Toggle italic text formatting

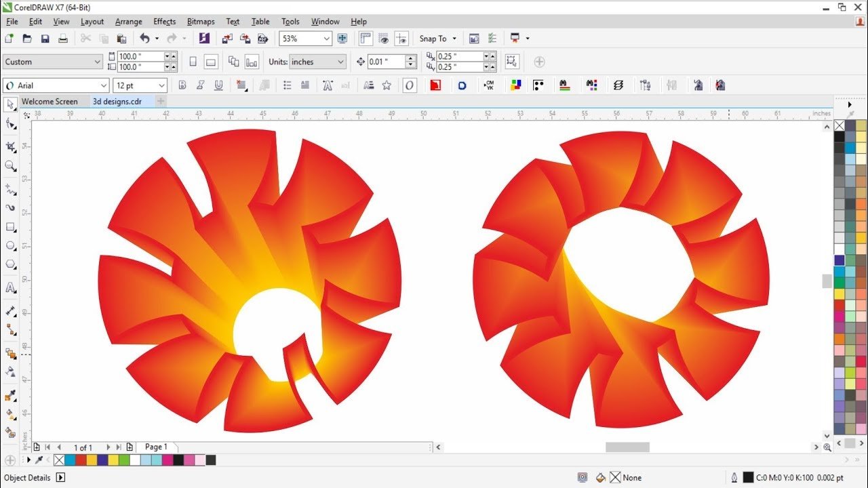[200, 85]
